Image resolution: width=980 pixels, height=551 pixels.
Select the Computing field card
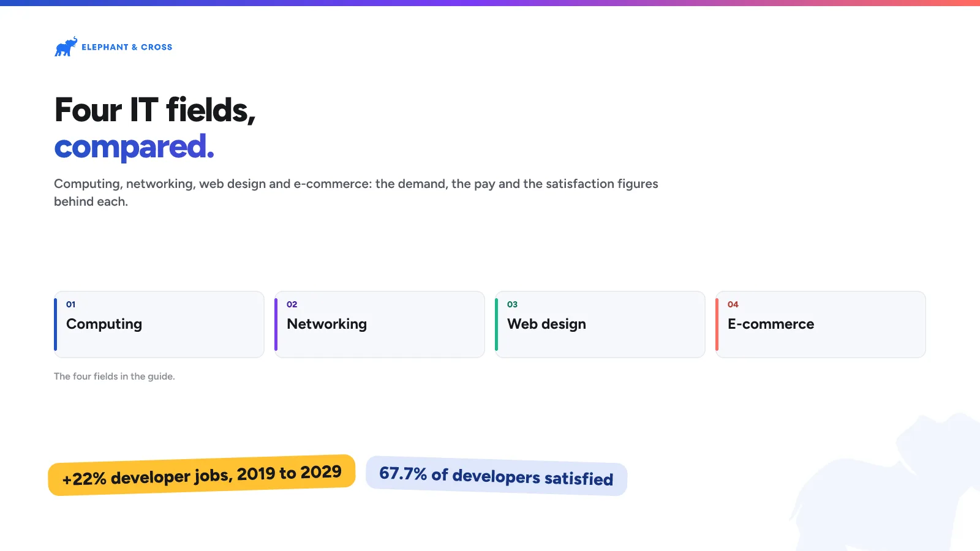(159, 324)
